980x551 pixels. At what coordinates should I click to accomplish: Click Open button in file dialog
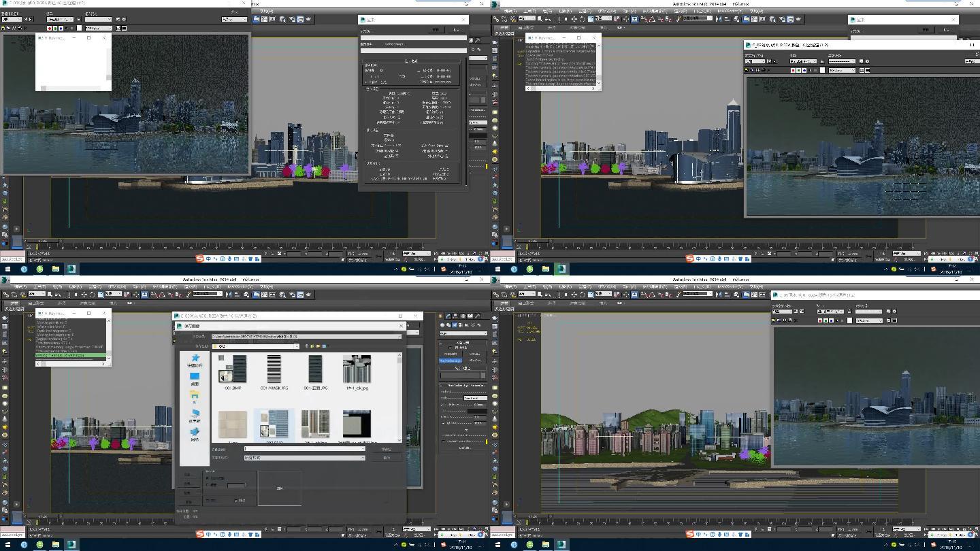coord(387,449)
